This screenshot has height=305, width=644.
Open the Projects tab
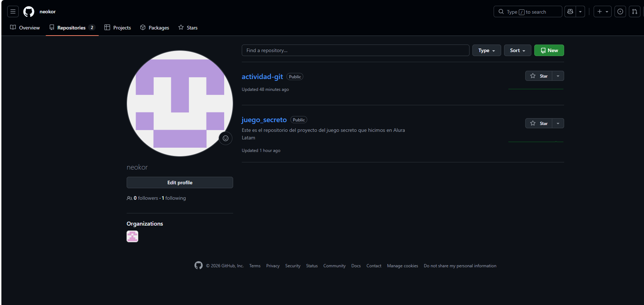pos(118,28)
